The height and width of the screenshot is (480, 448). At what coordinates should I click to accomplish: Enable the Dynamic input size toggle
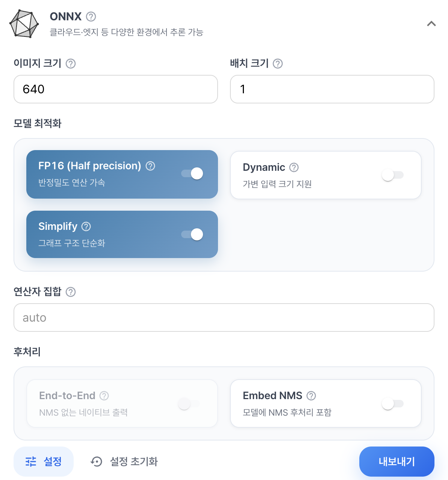click(393, 175)
